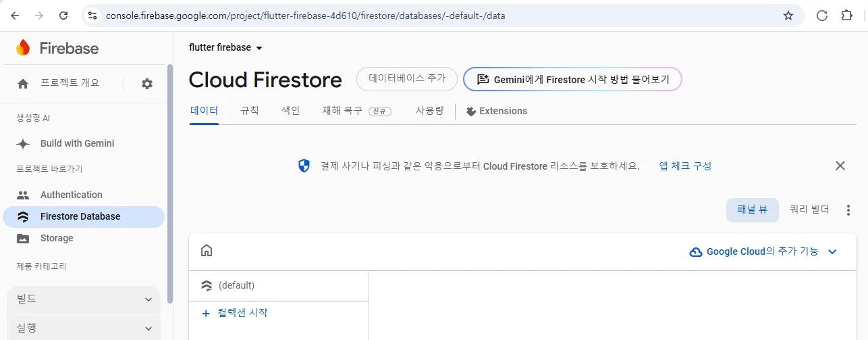
Task: Click the Firestore Database sidebar icon
Action: click(23, 216)
